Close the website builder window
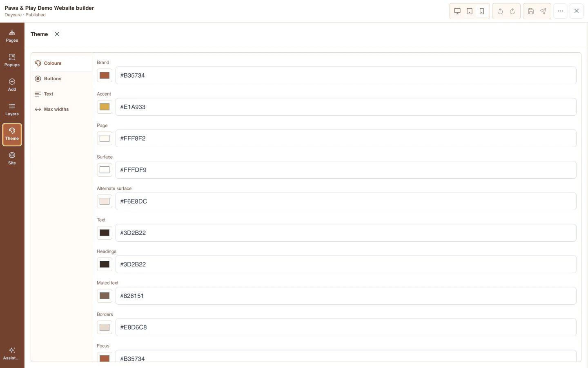588x368 pixels. tap(577, 11)
